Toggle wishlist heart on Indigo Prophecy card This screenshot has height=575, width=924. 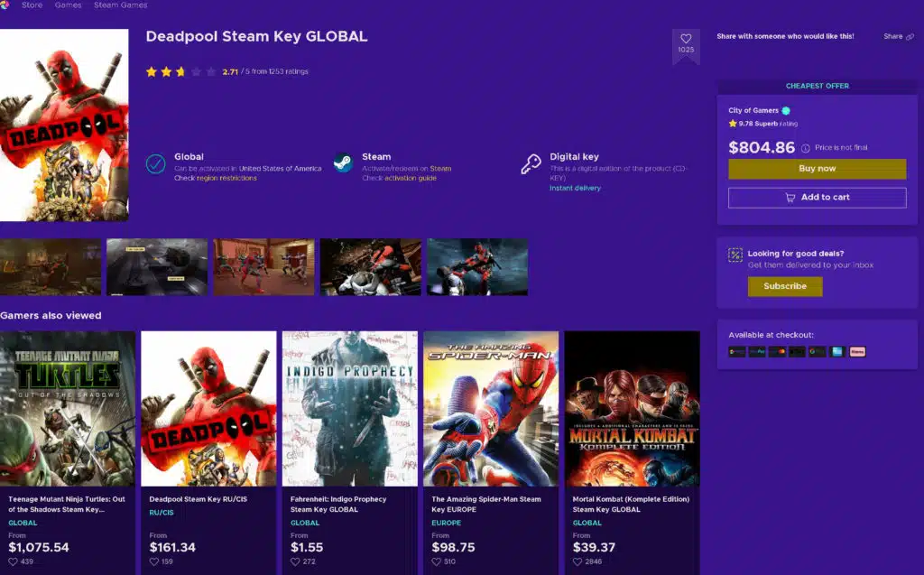click(x=295, y=562)
